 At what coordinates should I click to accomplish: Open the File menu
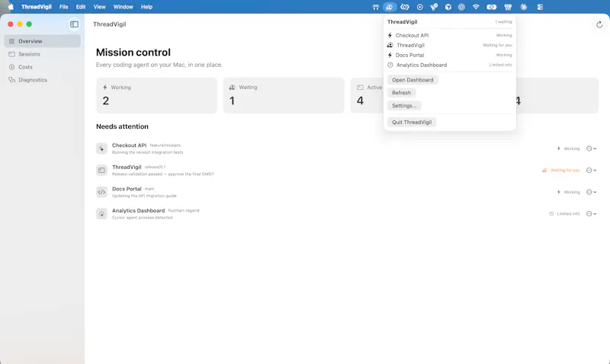(x=64, y=7)
